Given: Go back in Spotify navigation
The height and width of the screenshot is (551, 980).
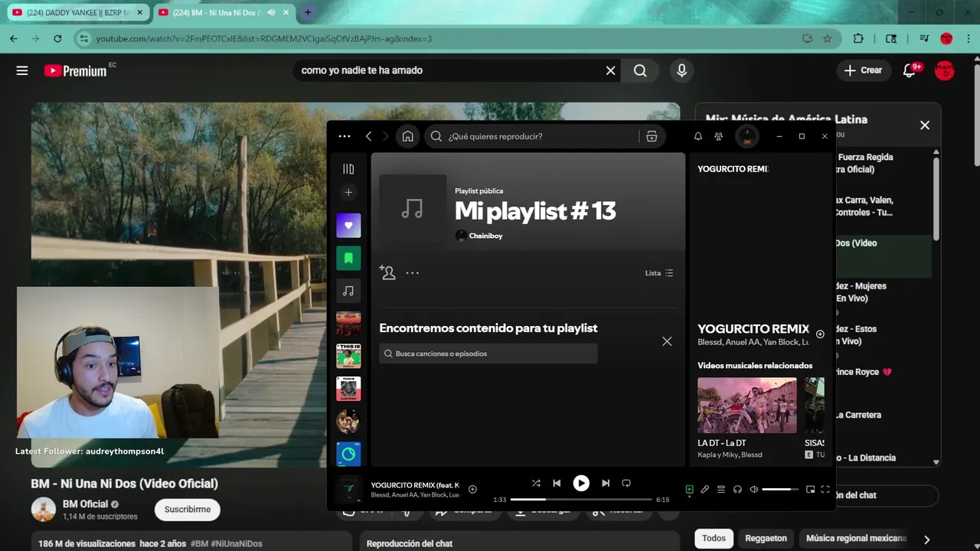Looking at the screenshot, I should point(368,136).
